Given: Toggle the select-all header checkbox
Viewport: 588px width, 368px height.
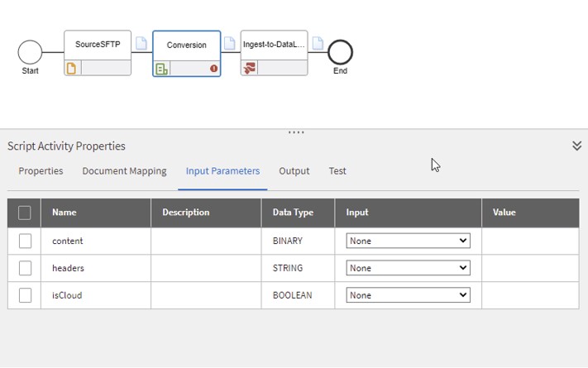Looking at the screenshot, I should [x=25, y=213].
